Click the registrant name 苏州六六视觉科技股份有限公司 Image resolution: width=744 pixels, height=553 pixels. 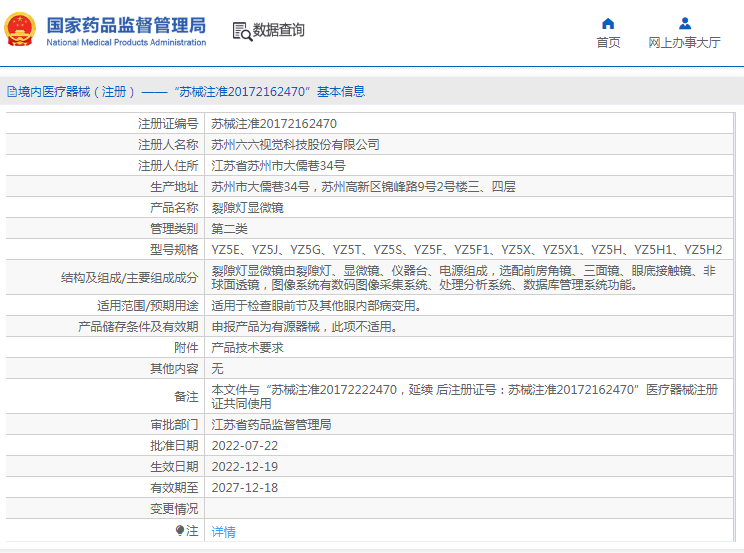pyautogui.click(x=295, y=145)
